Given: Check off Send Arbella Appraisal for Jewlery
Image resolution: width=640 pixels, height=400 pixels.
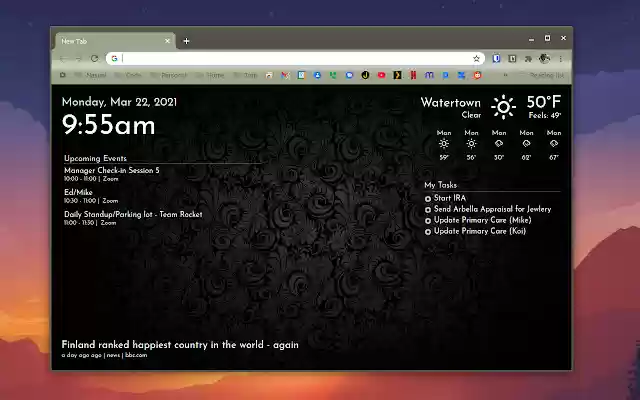Looking at the screenshot, I should (428, 210).
